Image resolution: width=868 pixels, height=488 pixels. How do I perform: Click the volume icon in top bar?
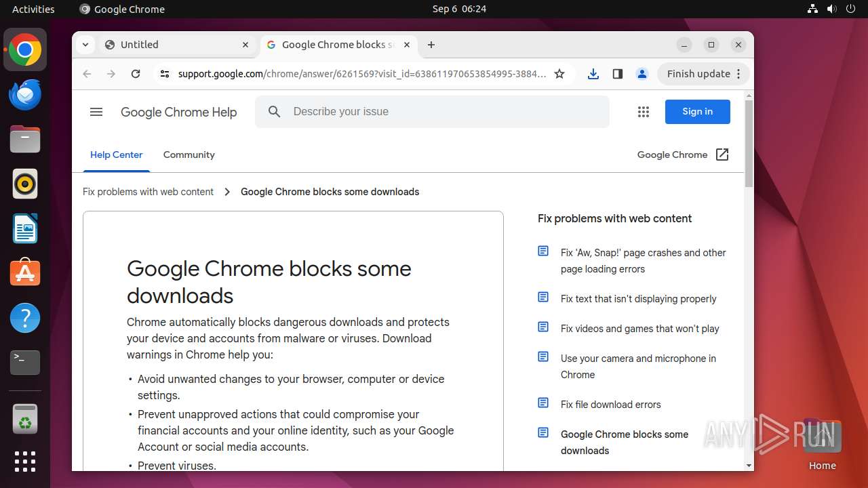tap(831, 9)
